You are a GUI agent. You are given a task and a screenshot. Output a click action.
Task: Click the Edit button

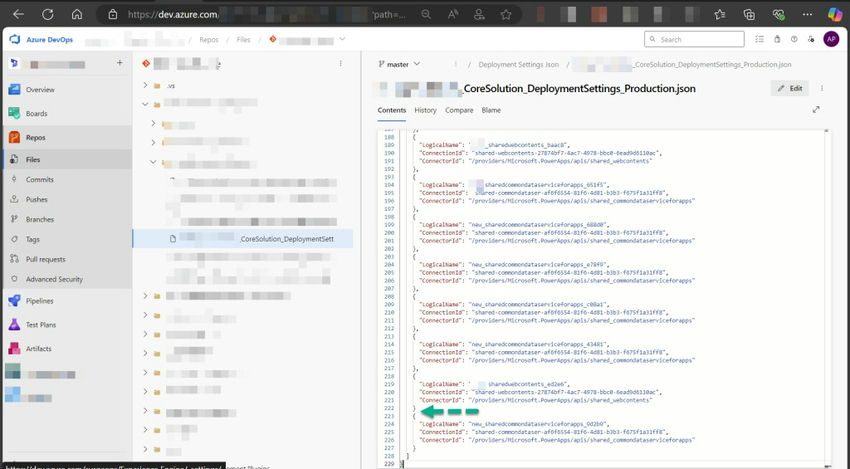point(789,88)
